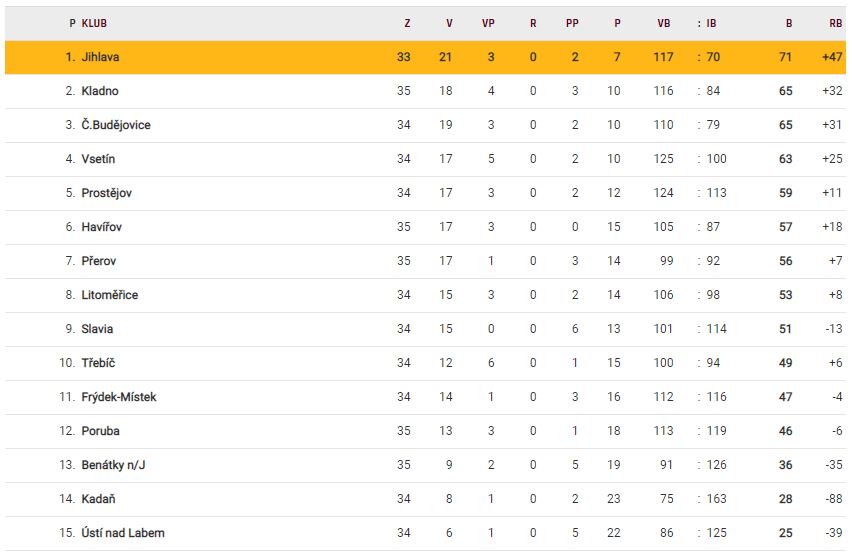Sort by the VB goals-scored header
852x557 pixels.
[x=664, y=22]
